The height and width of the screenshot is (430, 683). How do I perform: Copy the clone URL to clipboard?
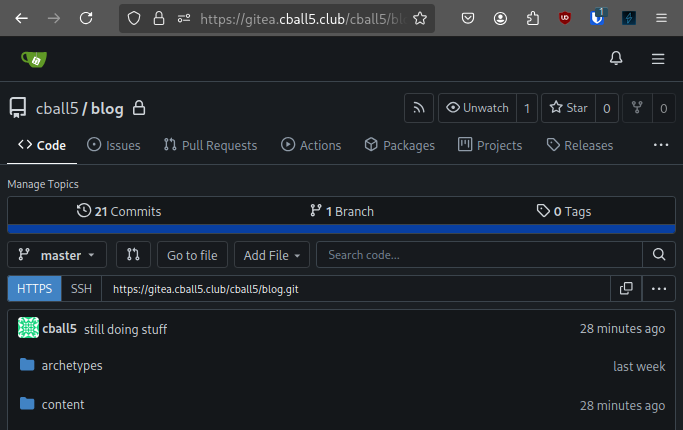(626, 288)
